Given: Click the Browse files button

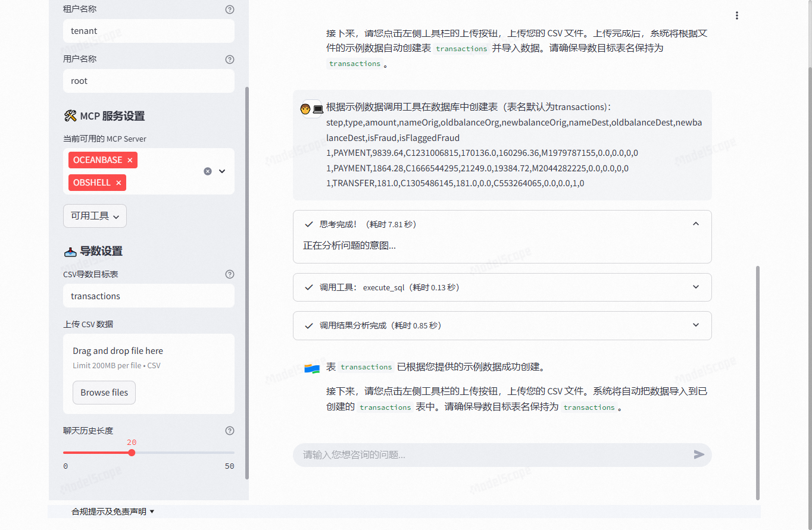Looking at the screenshot, I should pyautogui.click(x=104, y=392).
